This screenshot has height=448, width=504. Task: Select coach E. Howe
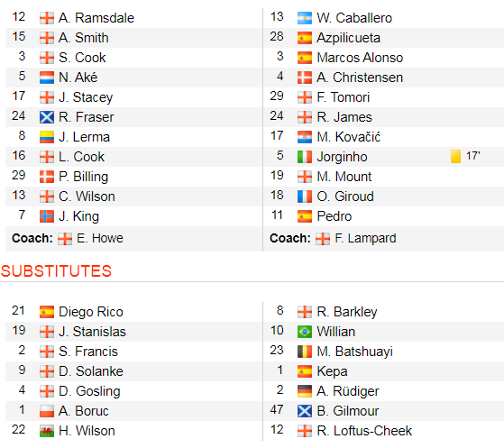coord(100,239)
